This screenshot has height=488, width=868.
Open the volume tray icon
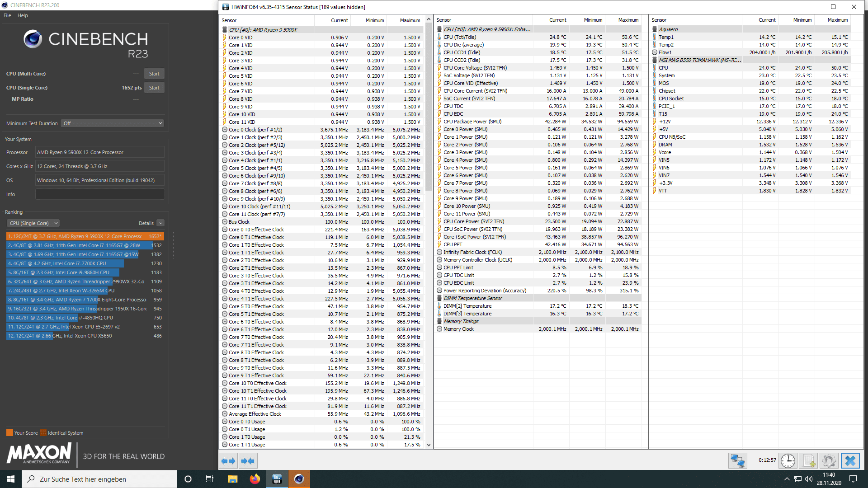[x=809, y=479]
